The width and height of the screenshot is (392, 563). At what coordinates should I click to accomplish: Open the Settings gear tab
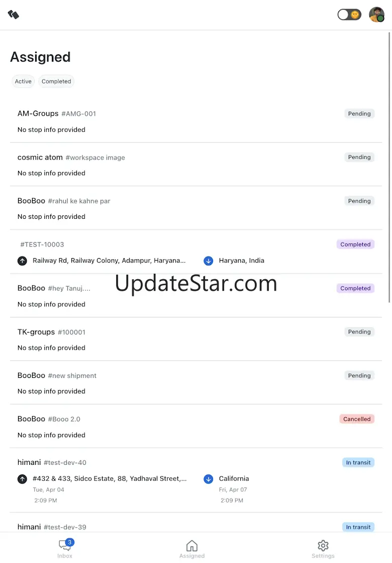click(x=323, y=549)
